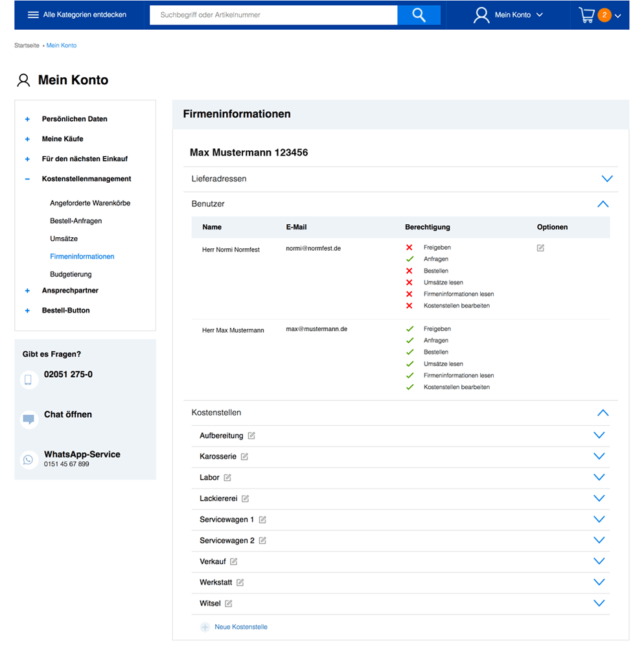Select Firmeninformationen in sidebar
The width and height of the screenshot is (644, 652).
(82, 257)
